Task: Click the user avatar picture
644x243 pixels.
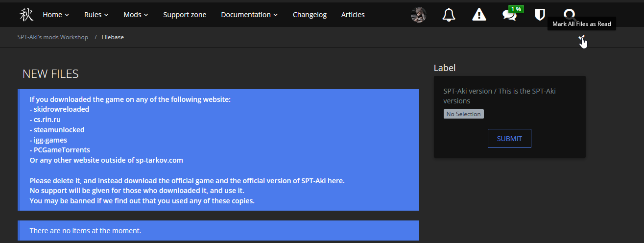Action: [418, 15]
